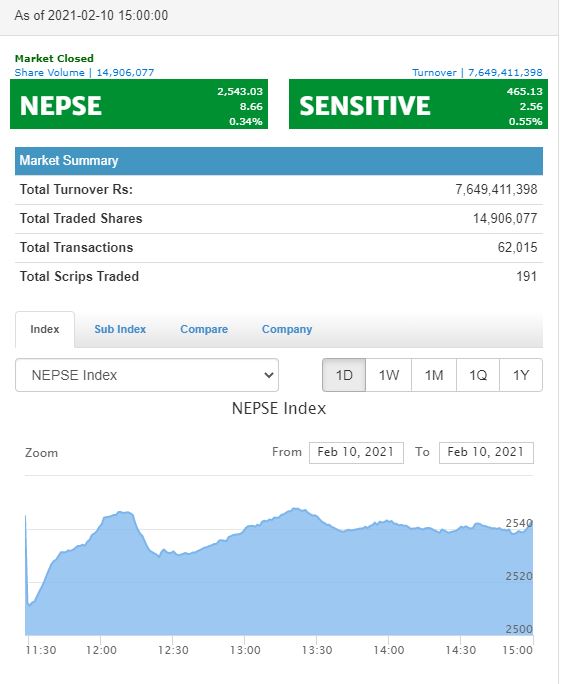Viewport: 564px width, 684px height.
Task: Click the green NEPSE index panel
Action: click(x=139, y=104)
